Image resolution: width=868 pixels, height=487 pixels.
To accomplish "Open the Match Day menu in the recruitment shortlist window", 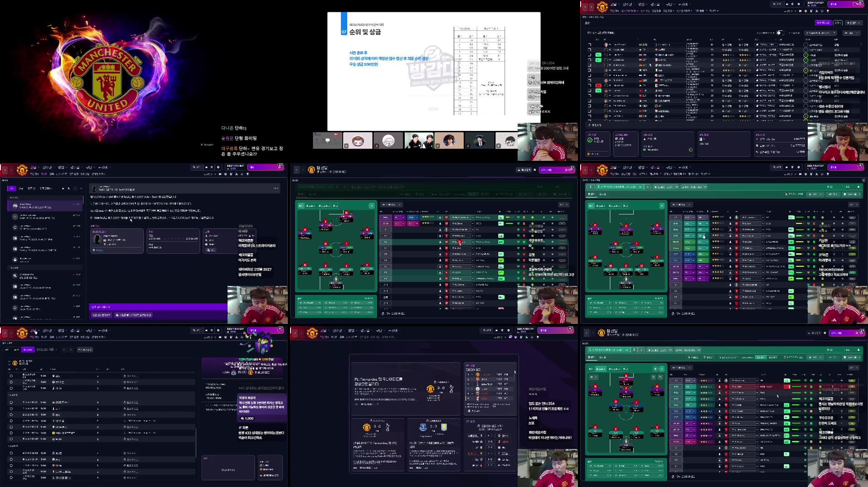I will tap(656, 5).
